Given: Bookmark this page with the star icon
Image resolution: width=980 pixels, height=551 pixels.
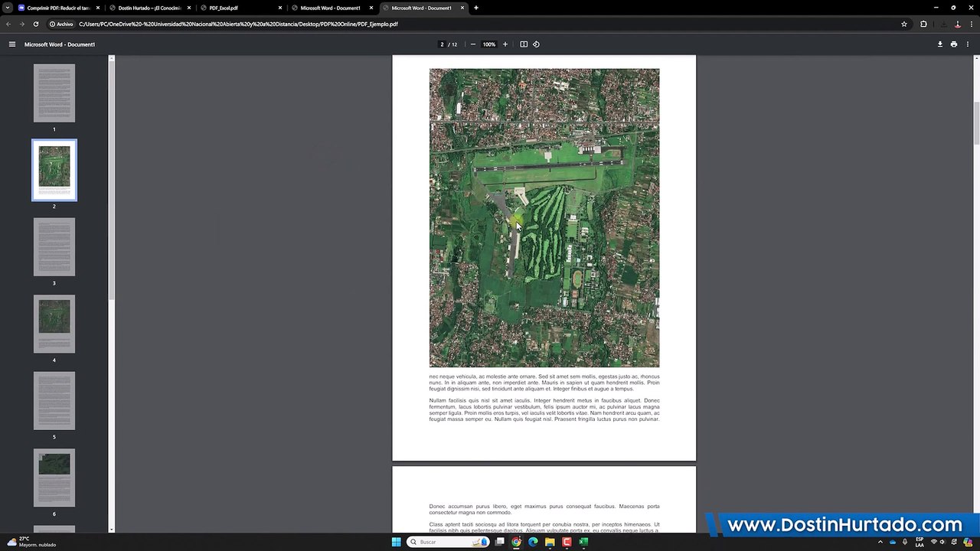Looking at the screenshot, I should 904,24.
